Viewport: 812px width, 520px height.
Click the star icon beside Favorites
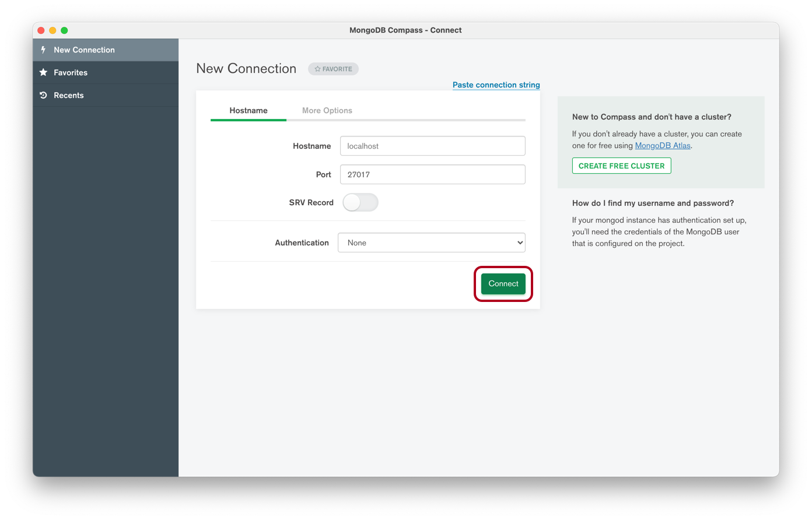pos(43,72)
